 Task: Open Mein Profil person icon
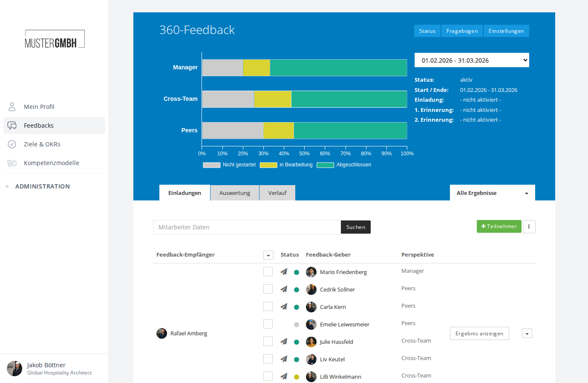(x=12, y=106)
